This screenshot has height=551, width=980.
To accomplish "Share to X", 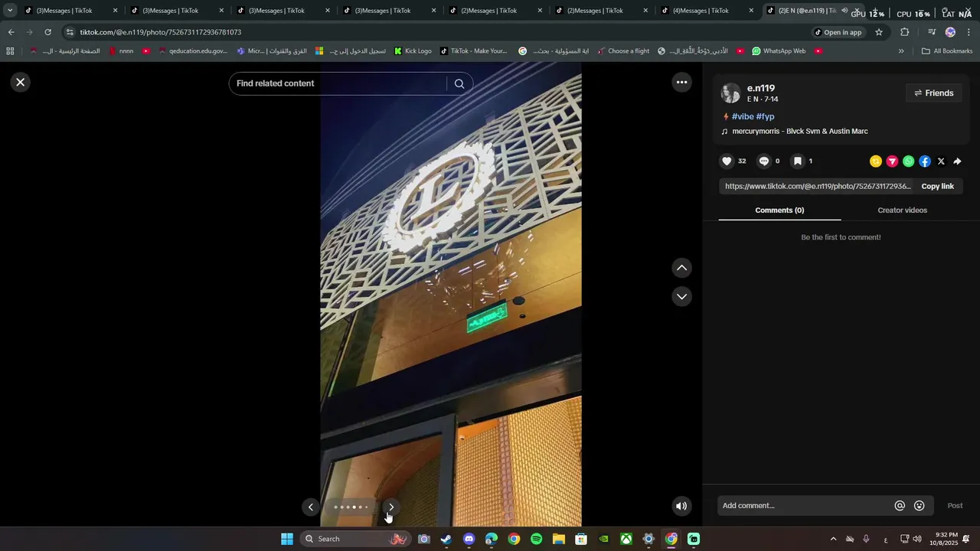I will click(x=941, y=161).
